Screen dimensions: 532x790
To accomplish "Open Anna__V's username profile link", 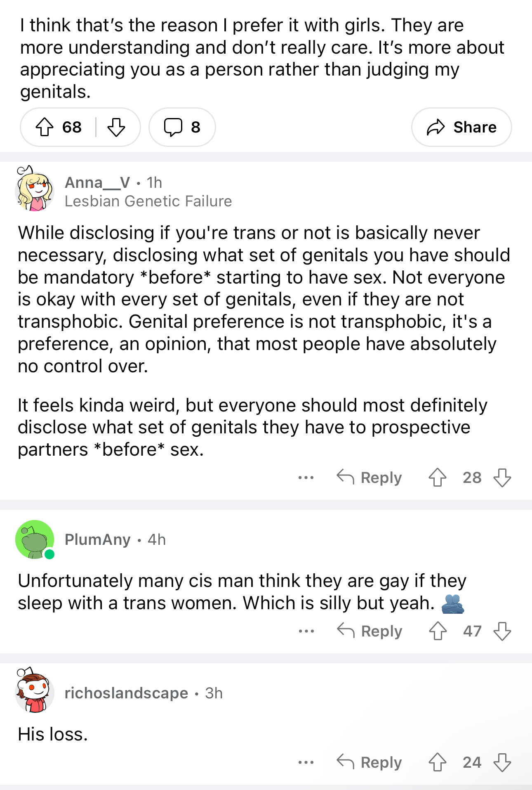I will pos(97,182).
